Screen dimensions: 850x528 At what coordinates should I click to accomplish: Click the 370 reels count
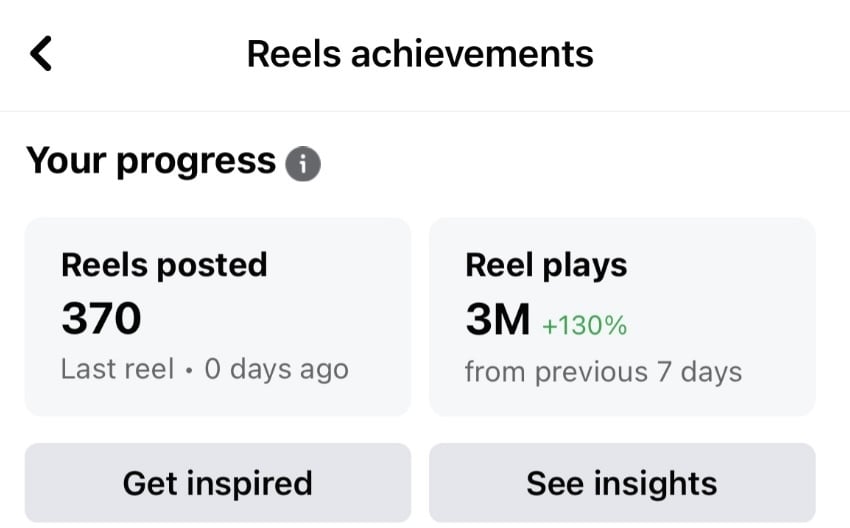click(101, 319)
